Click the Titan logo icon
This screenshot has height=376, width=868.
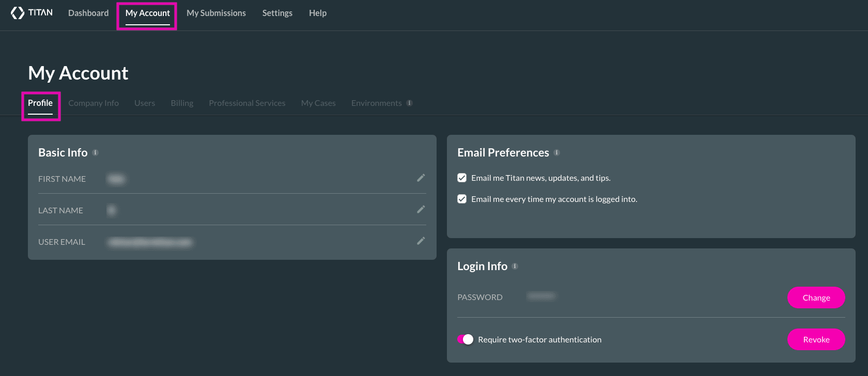click(x=18, y=13)
